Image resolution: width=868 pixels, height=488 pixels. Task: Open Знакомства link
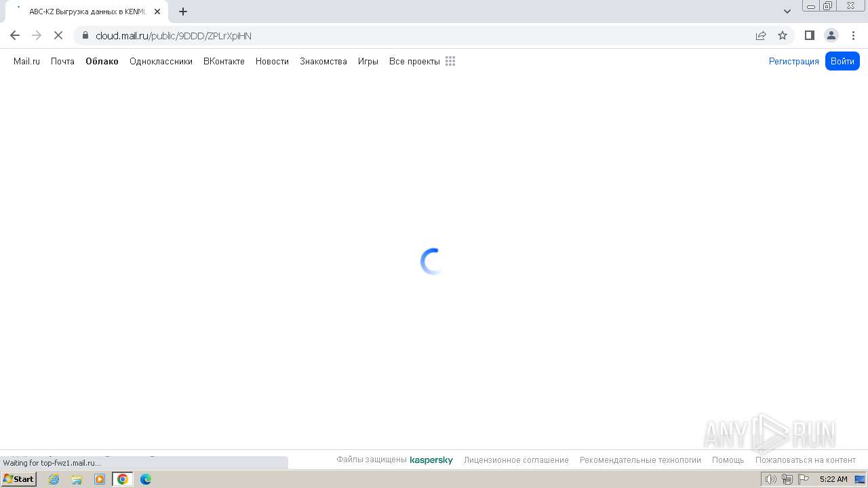(323, 61)
